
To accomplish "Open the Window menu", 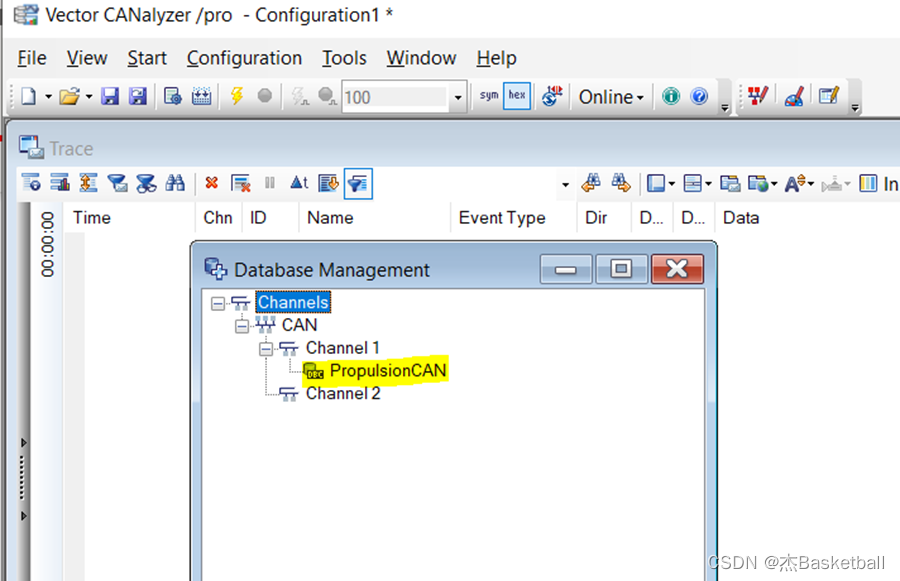I will pos(421,58).
